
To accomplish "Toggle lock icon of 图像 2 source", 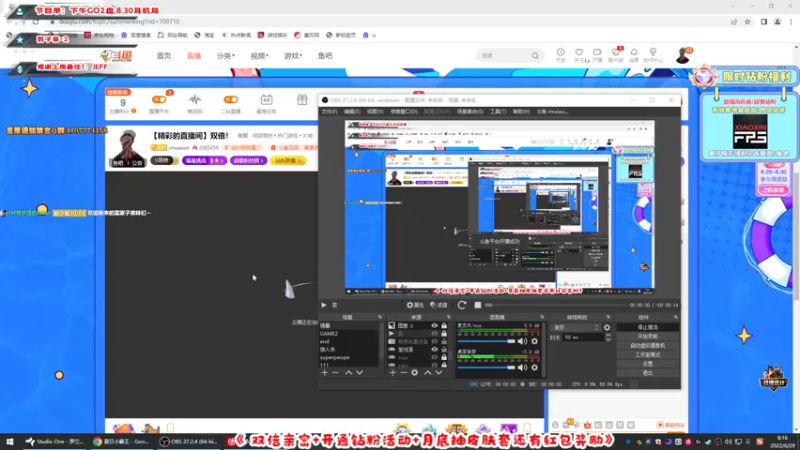I will point(444,326).
